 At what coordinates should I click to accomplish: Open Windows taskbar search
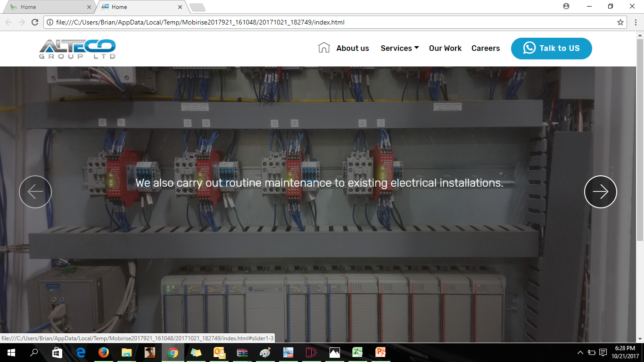pyautogui.click(x=34, y=353)
